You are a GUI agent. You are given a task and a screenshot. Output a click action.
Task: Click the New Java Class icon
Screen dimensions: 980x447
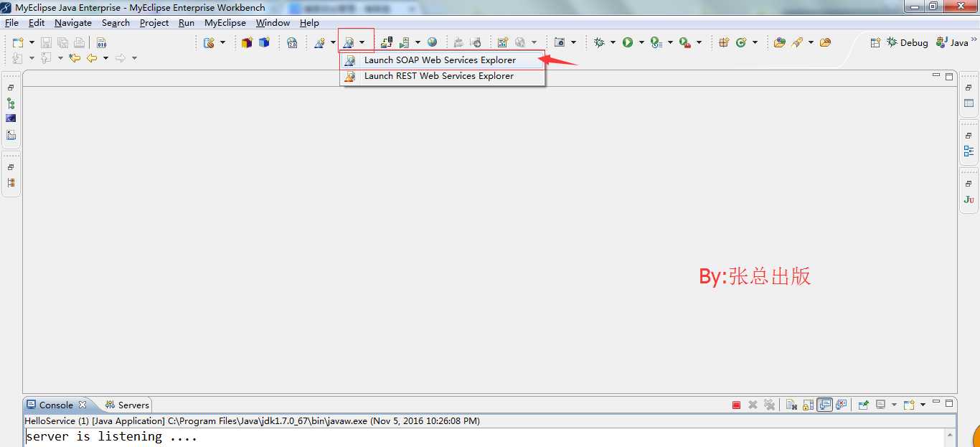(x=741, y=42)
